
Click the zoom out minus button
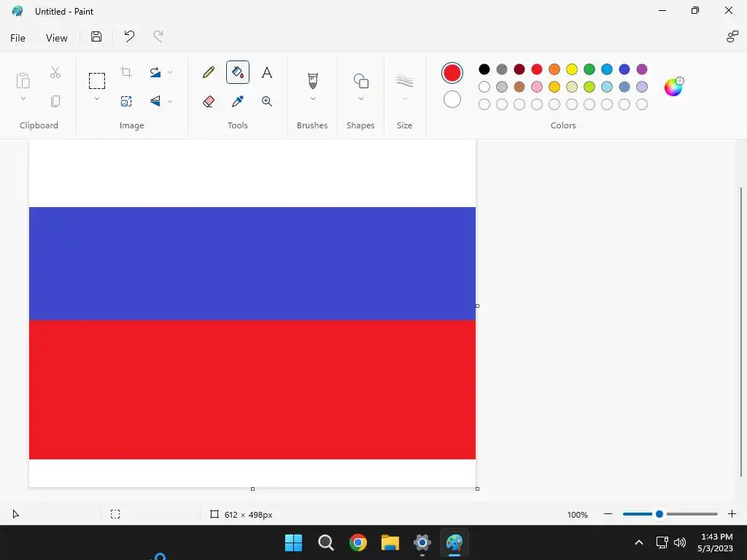[x=608, y=514]
